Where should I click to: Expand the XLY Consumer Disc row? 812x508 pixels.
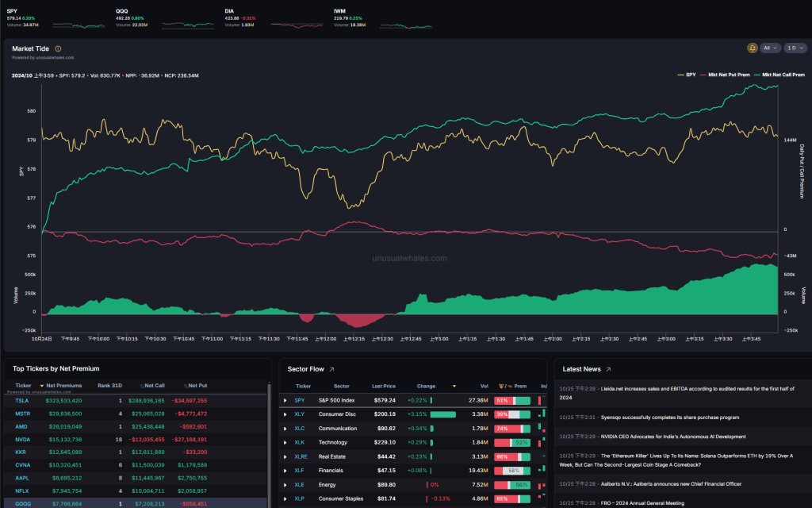285,414
